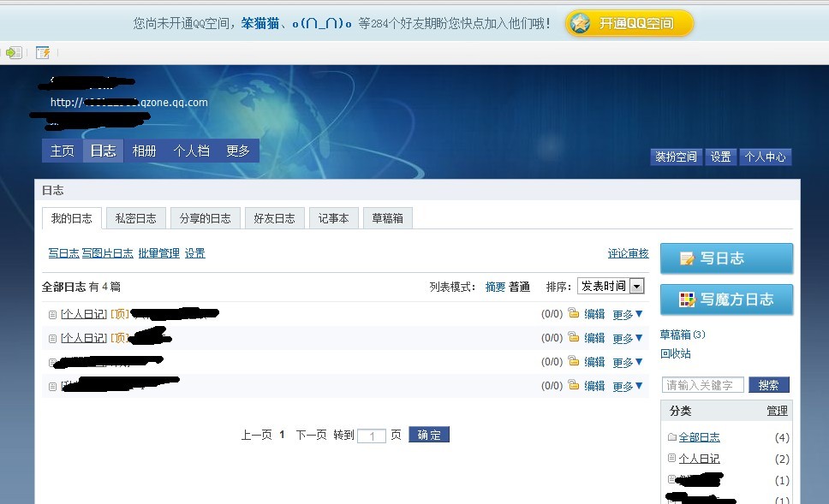Click 编辑 in first journal row
The image size is (829, 504).
coord(594,314)
